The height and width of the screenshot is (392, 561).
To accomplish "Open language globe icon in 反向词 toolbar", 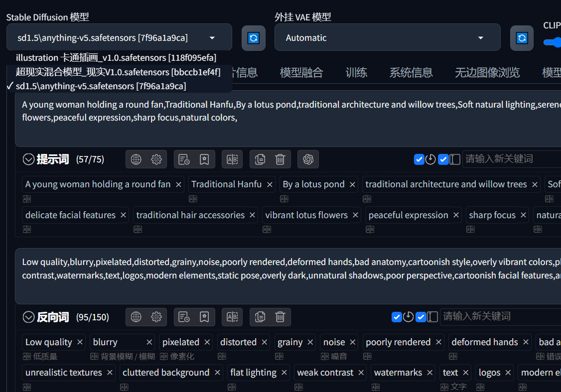I will click(136, 317).
